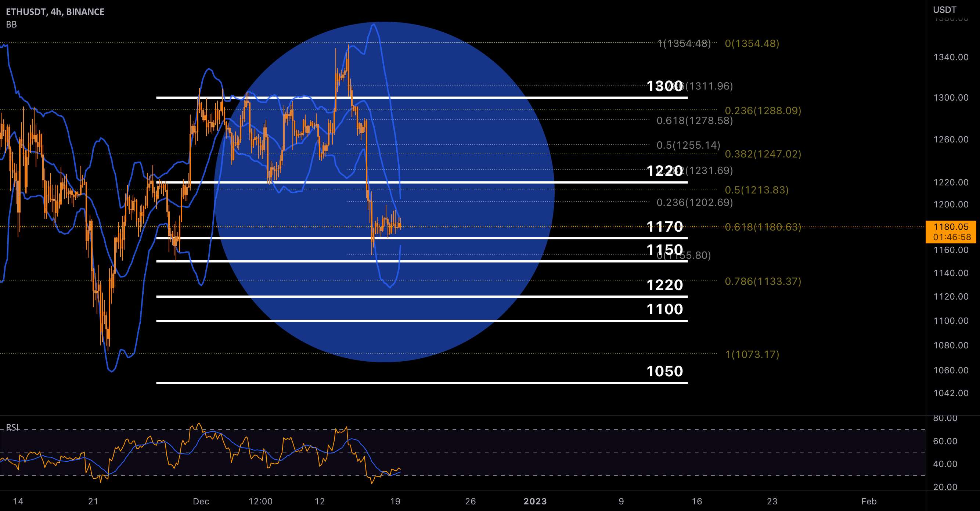Select the 1160.00 price axis tick
This screenshot has width=980, height=511.
coord(951,250)
